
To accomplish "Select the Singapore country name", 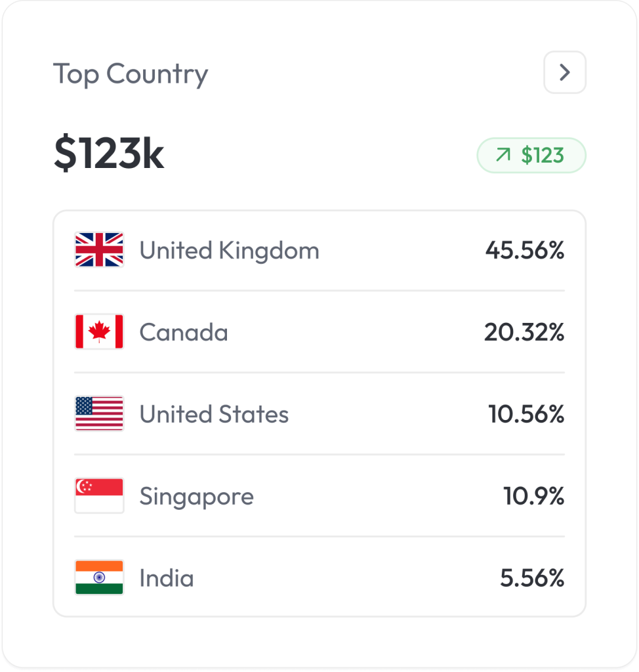I will coord(196,497).
